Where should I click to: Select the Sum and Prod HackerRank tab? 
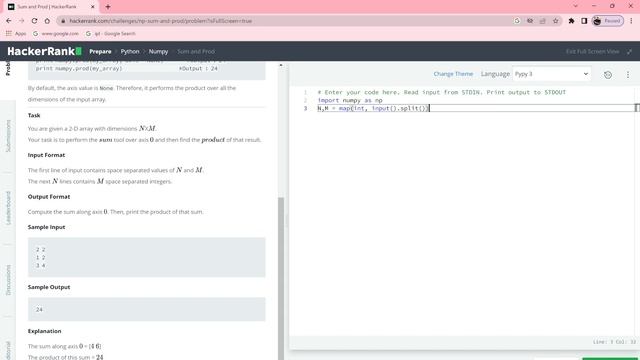pyautogui.click(x=51, y=7)
